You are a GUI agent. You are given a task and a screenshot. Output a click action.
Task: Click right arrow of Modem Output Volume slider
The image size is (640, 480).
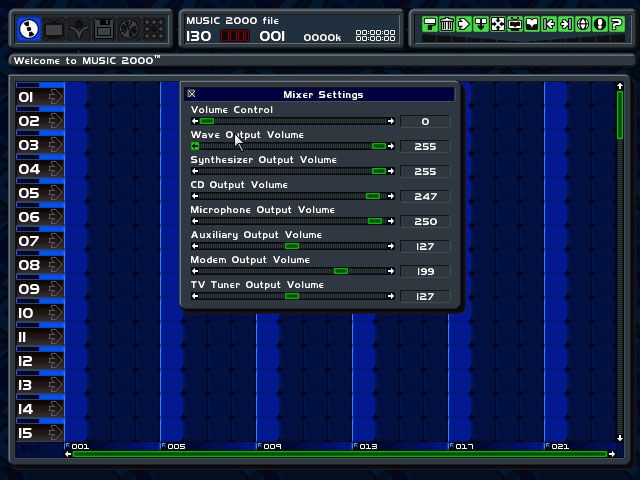391,271
